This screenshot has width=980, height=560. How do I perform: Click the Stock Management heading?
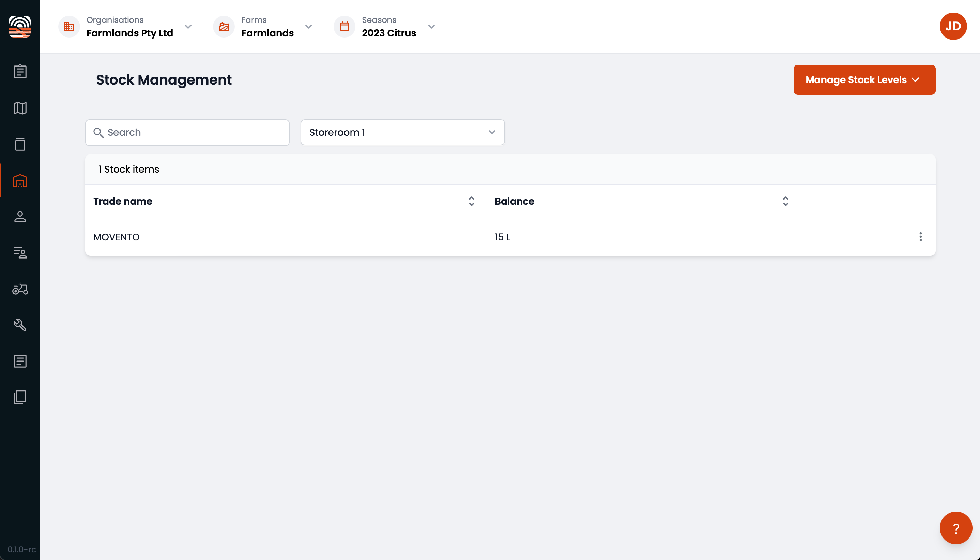click(164, 80)
